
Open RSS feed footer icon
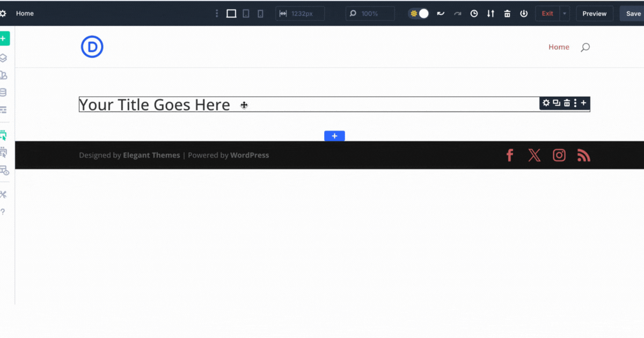coord(584,155)
